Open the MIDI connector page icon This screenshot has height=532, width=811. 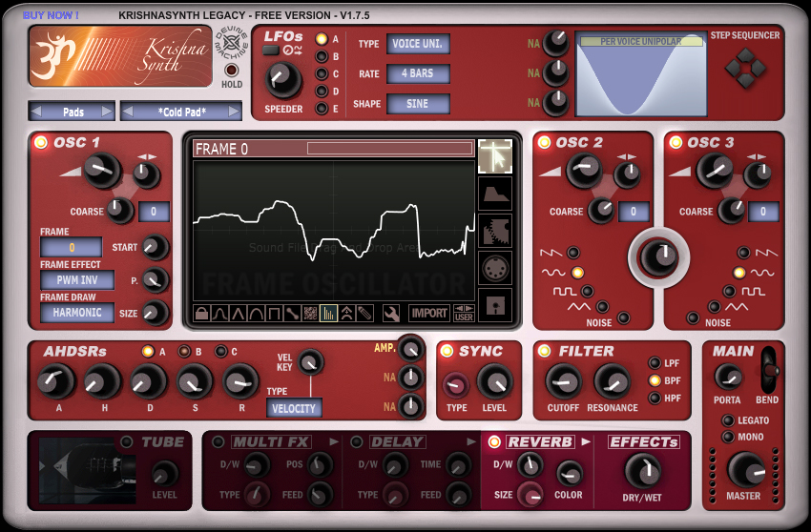pyautogui.click(x=495, y=268)
